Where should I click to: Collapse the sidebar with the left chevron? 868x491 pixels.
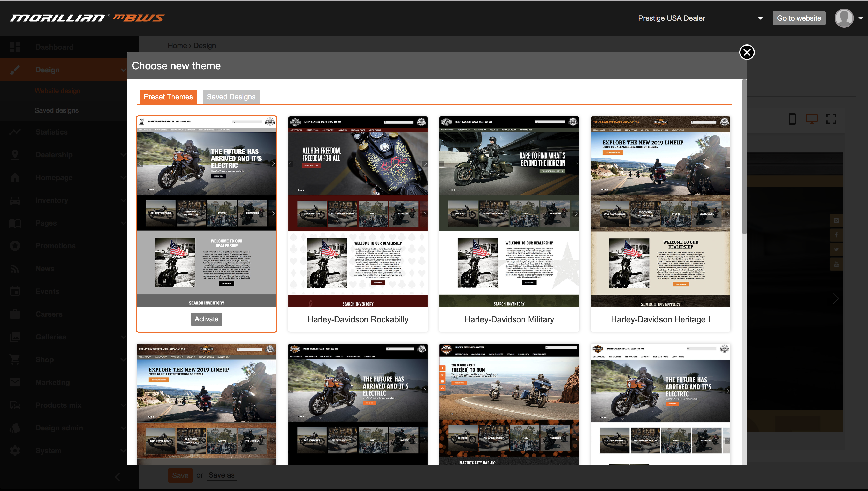click(x=117, y=477)
